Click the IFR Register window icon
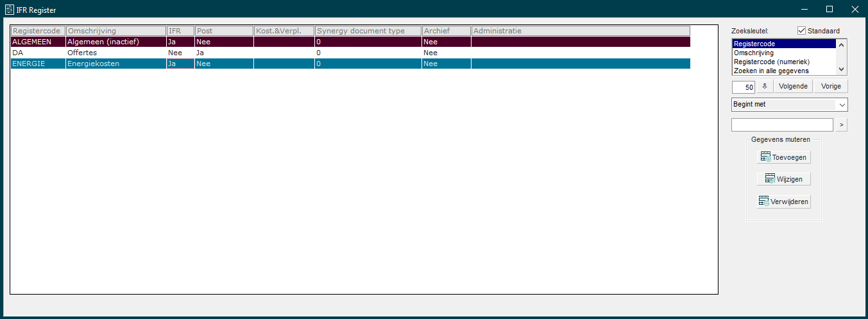The height and width of the screenshot is (319, 868). (x=9, y=9)
